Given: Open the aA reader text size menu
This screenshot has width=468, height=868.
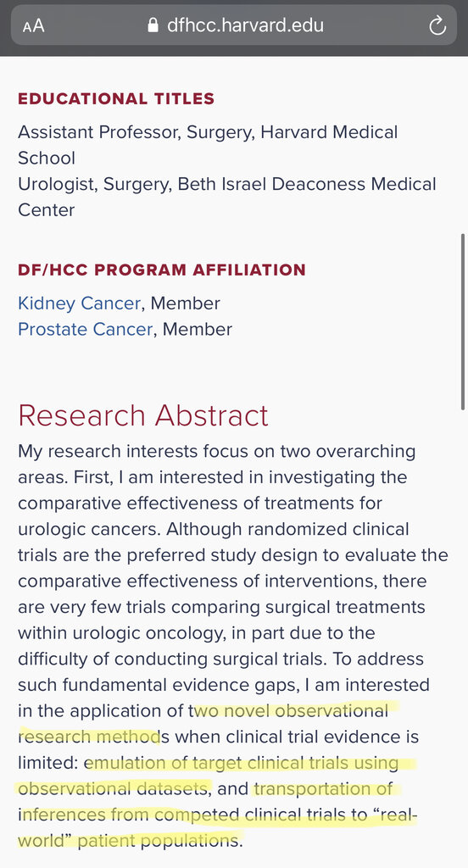Looking at the screenshot, I should click(x=33, y=26).
